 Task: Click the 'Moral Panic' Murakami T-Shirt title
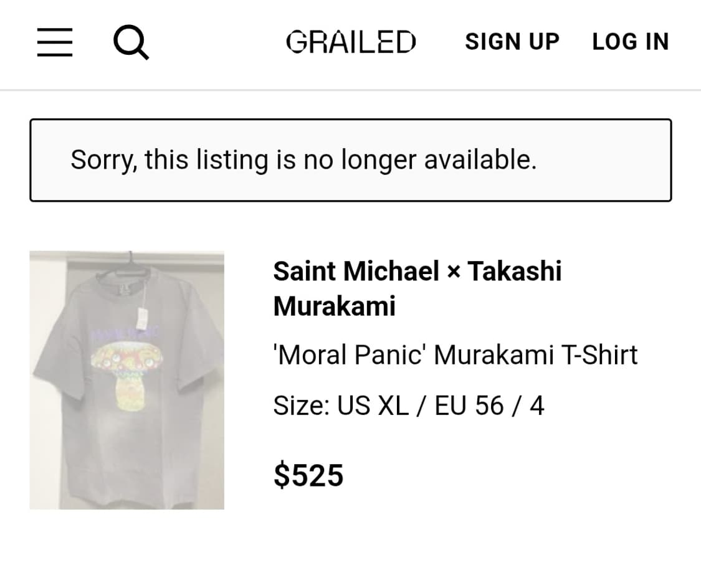click(x=455, y=355)
